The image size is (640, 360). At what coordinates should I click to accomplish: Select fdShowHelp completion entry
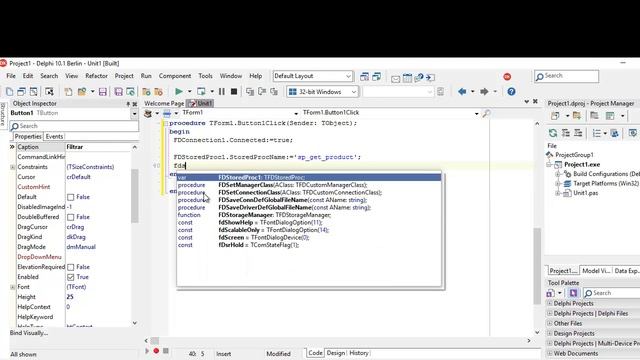(x=309, y=222)
